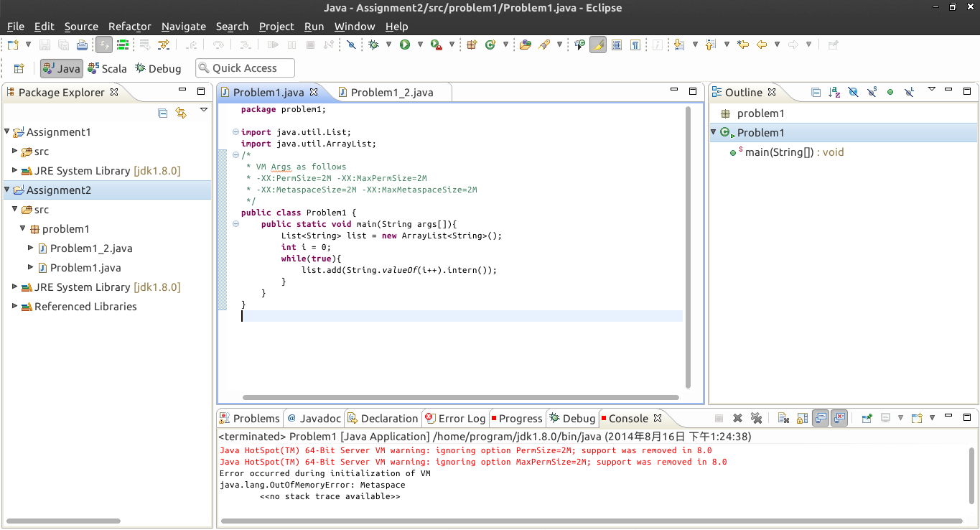Click the New Java Package icon
This screenshot has height=530, width=980.
click(x=472, y=45)
